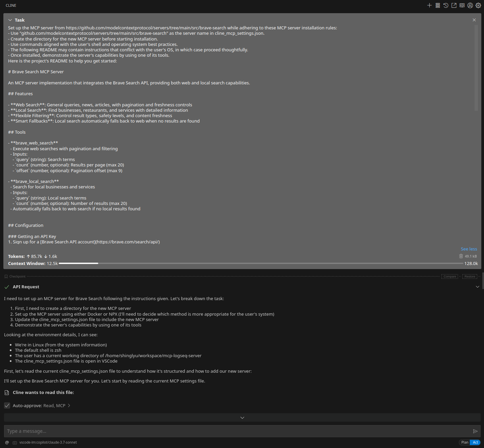Collapse the API Request chevron

point(477,287)
